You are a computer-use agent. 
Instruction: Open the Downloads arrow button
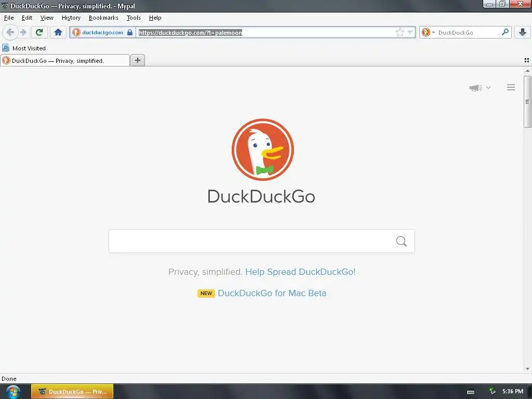click(523, 33)
